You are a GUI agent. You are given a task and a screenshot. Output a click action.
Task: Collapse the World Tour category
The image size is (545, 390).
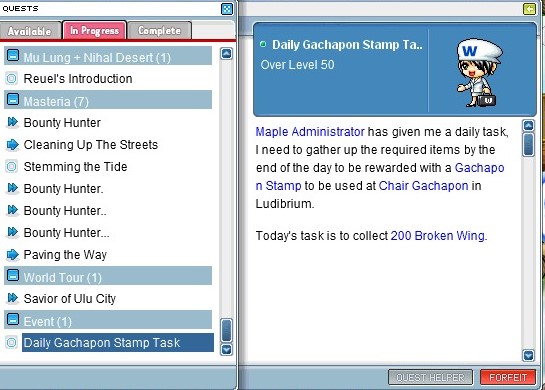(13, 275)
